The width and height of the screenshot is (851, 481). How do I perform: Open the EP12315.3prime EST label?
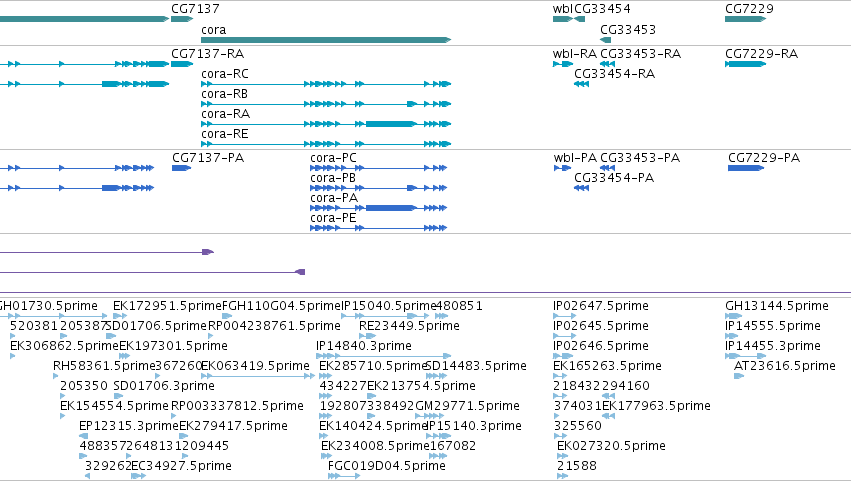[129, 427]
